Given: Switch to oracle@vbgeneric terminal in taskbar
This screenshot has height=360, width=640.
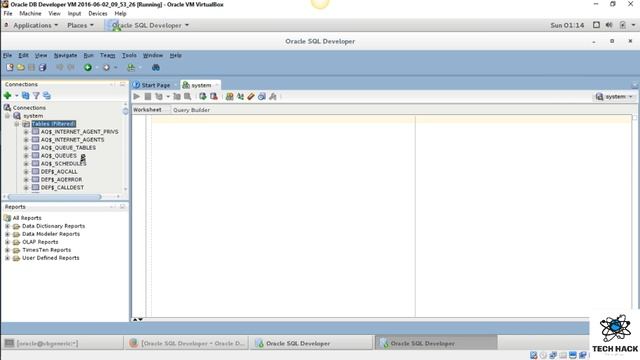Looking at the screenshot, I should pyautogui.click(x=62, y=343).
